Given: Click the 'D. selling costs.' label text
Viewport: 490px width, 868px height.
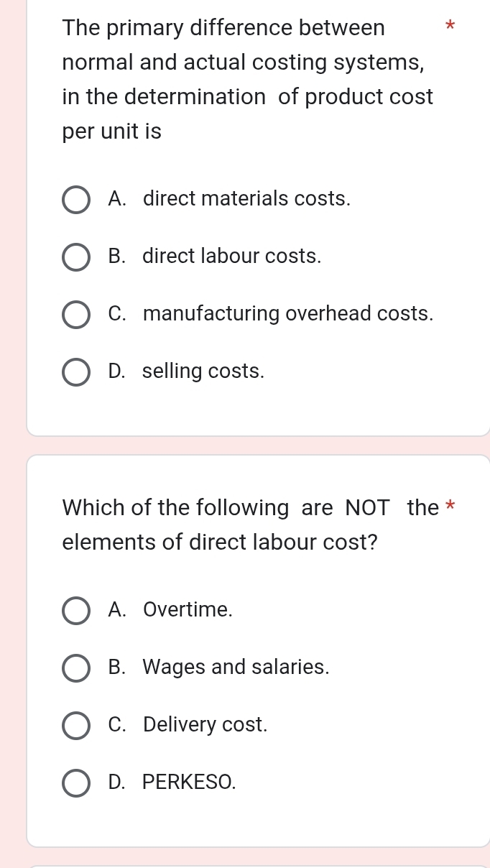Looking at the screenshot, I should coord(186,371).
